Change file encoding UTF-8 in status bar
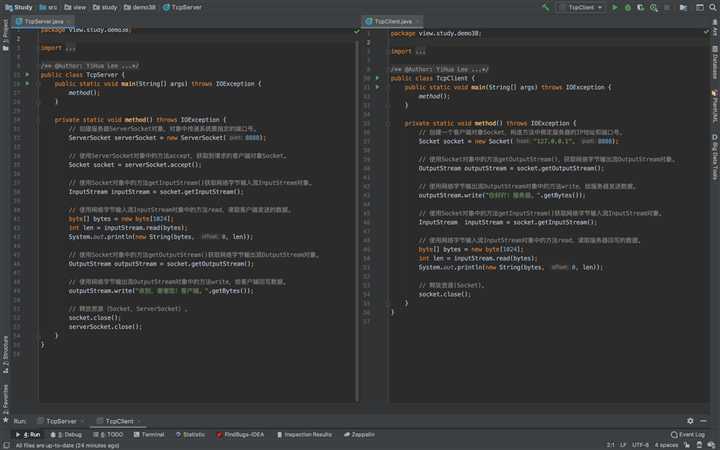 [640, 445]
